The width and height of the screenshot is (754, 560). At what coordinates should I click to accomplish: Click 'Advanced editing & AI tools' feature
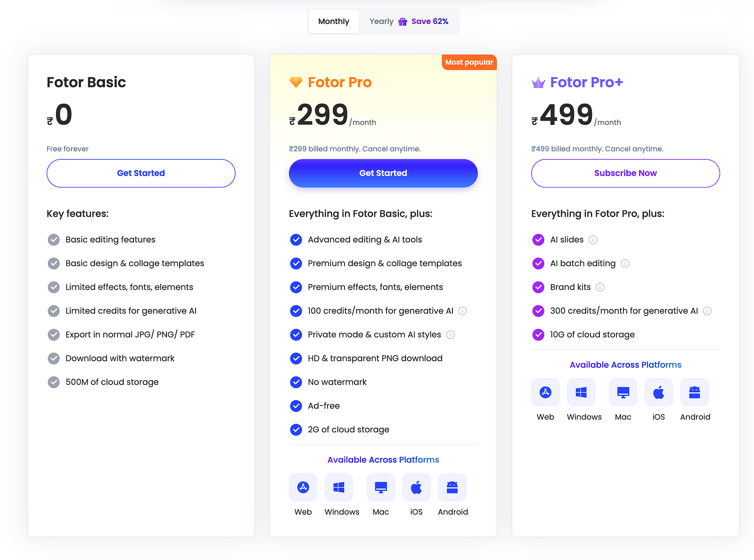point(365,240)
